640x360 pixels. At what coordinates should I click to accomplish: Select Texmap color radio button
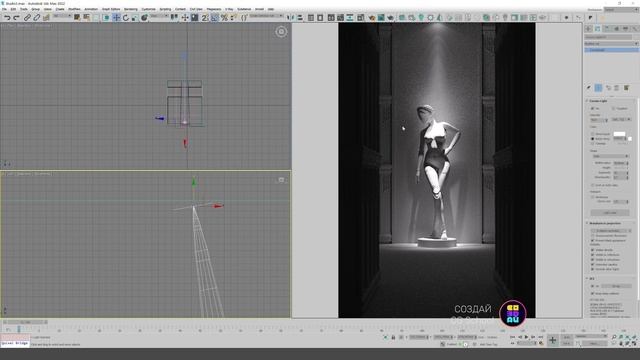pos(593,144)
